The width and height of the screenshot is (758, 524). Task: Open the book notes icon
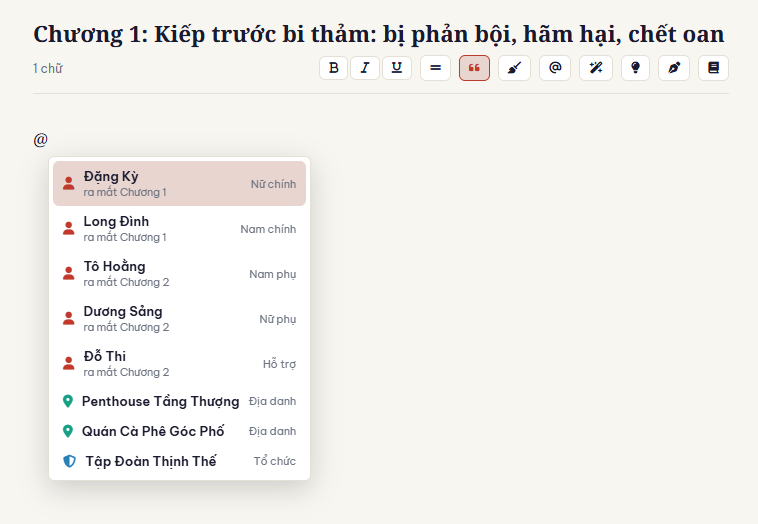pyautogui.click(x=714, y=68)
